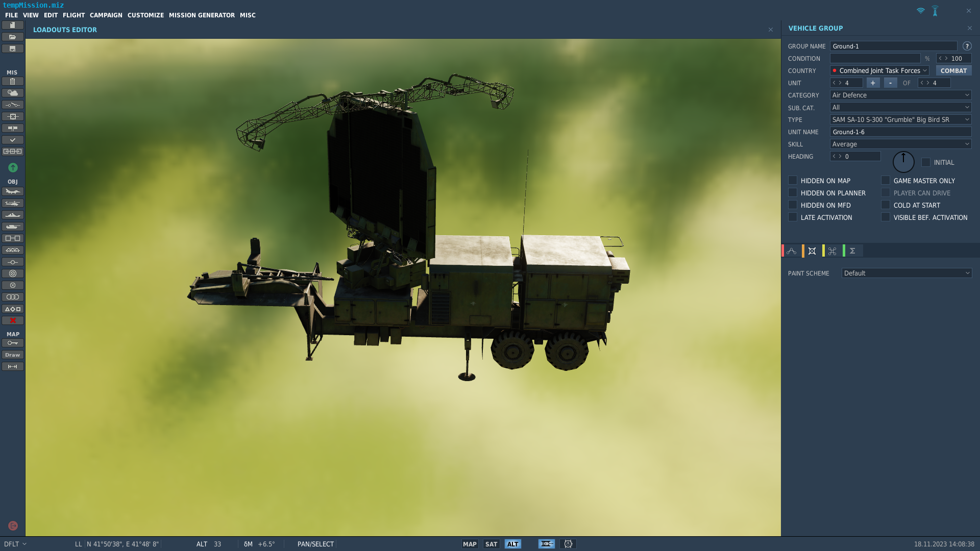The image size is (980, 551).
Task: Open the weather cloud icon
Action: 13,93
